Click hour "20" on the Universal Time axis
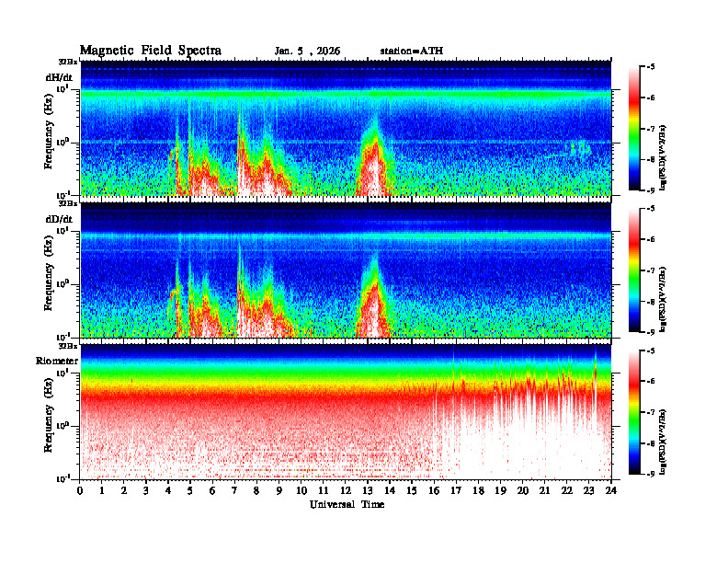Viewport: 728px width, 563px height. click(523, 491)
